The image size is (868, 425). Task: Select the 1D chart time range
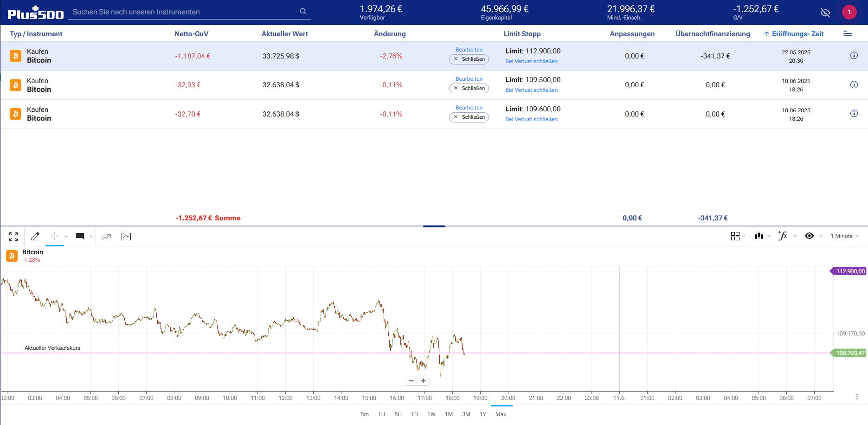[414, 414]
